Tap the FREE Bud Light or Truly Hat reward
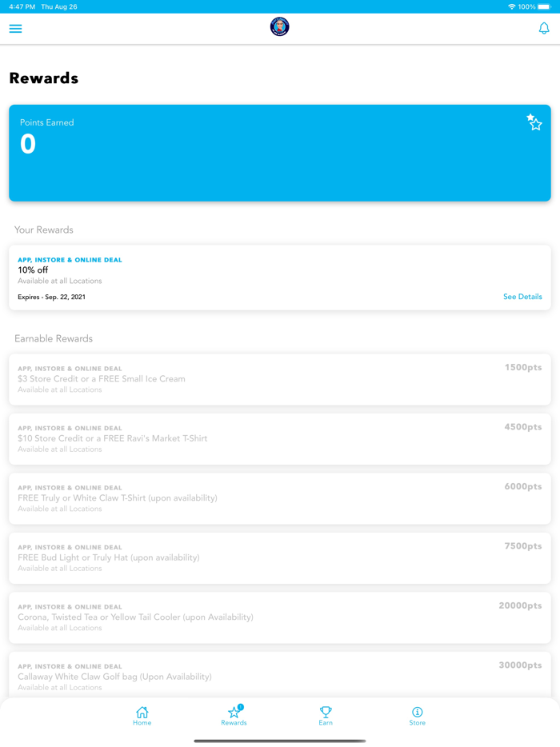Screen dimensions: 560x747 click(x=240, y=557)
